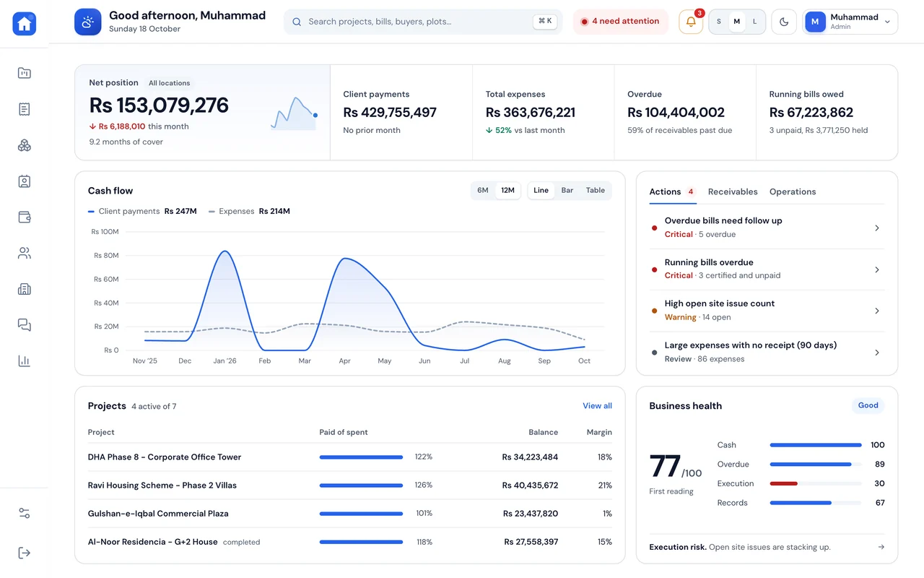Expand Overdue bills need follow up chevron
The height and width of the screenshot is (578, 924).
click(x=877, y=228)
